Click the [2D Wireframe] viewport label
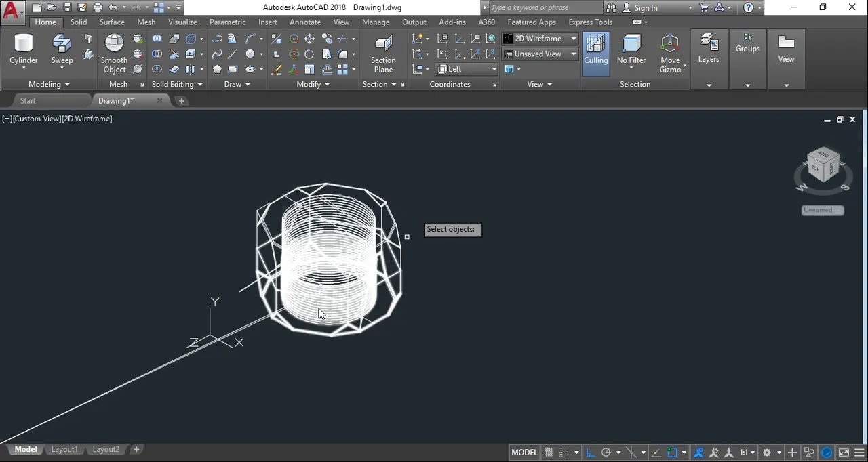Image resolution: width=868 pixels, height=462 pixels. pos(87,119)
